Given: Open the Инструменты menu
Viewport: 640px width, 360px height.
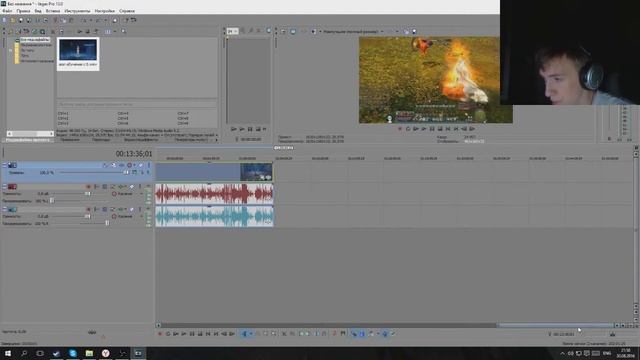Looking at the screenshot, I should click(x=77, y=11).
